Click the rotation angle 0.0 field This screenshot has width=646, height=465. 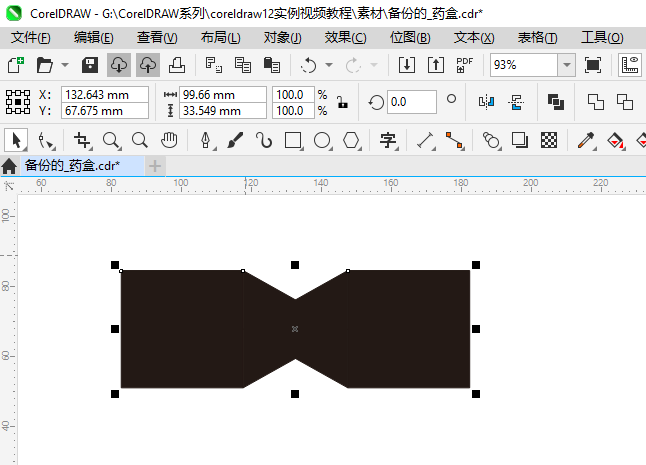(412, 102)
